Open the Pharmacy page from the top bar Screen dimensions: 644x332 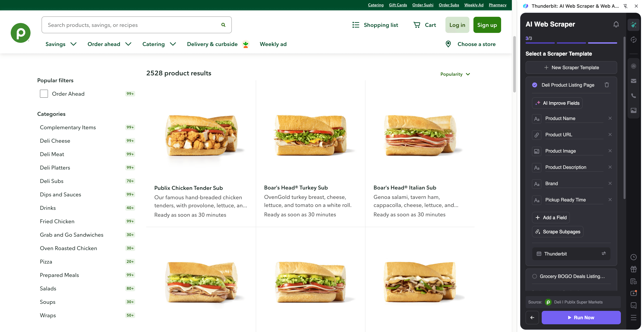tap(497, 5)
